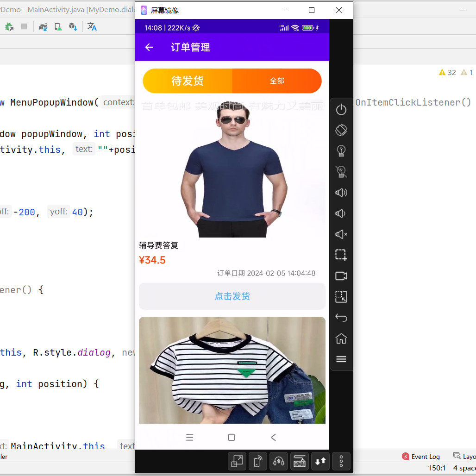The image size is (476, 476).
Task: Turn on the phone screen via lightbulb icon
Action: (341, 151)
